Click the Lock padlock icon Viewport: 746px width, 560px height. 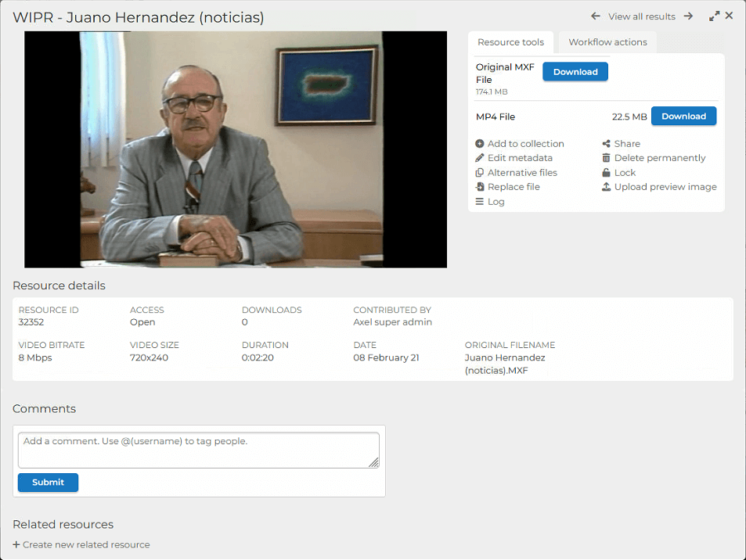click(x=606, y=173)
